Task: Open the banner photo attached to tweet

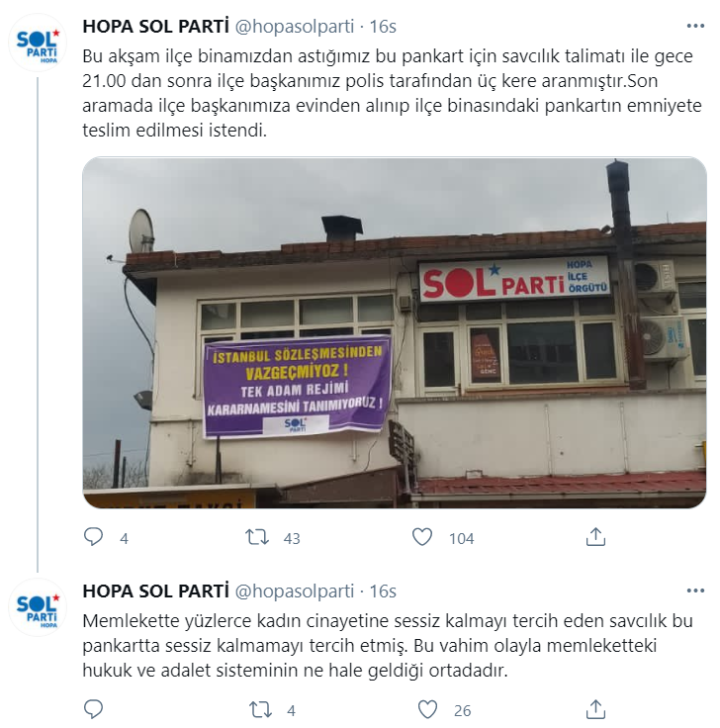Action: (395, 332)
